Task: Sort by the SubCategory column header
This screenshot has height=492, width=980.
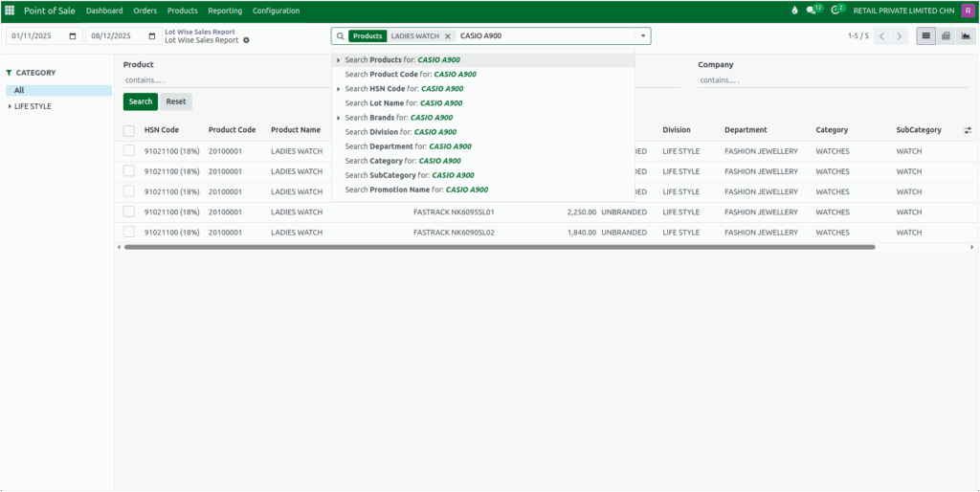Action: click(x=919, y=130)
